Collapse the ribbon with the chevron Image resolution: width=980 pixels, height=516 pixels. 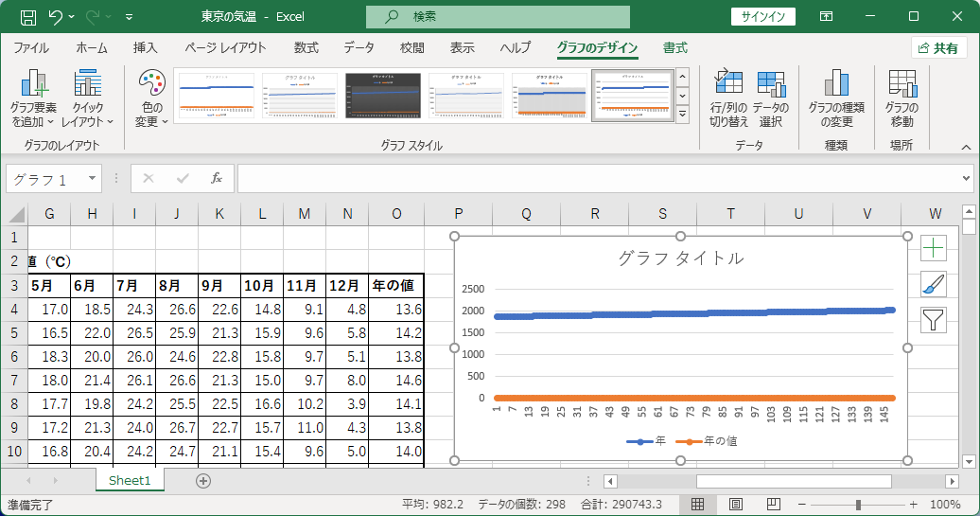[966, 147]
